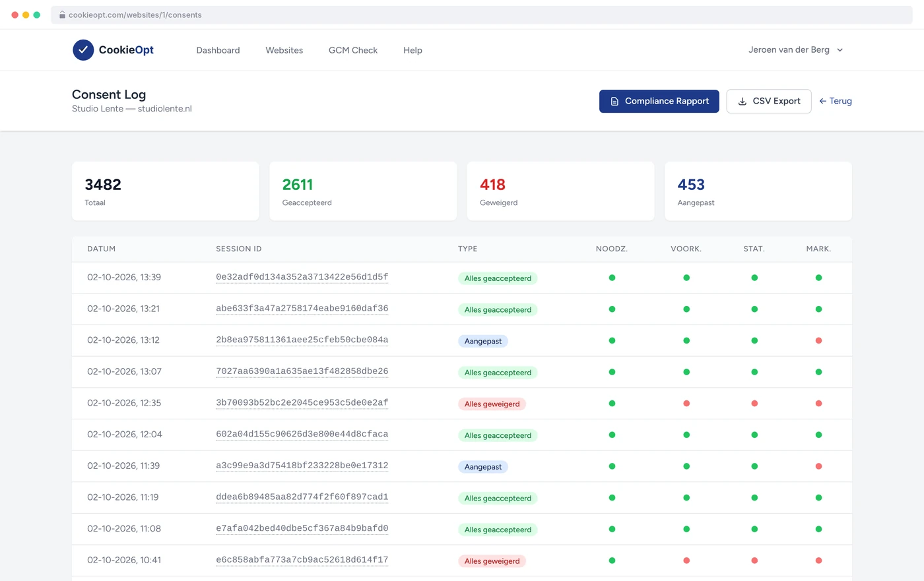Open session ddea6b89485aa82d774f2f60f897cad1
The image size is (924, 581).
pos(302,497)
